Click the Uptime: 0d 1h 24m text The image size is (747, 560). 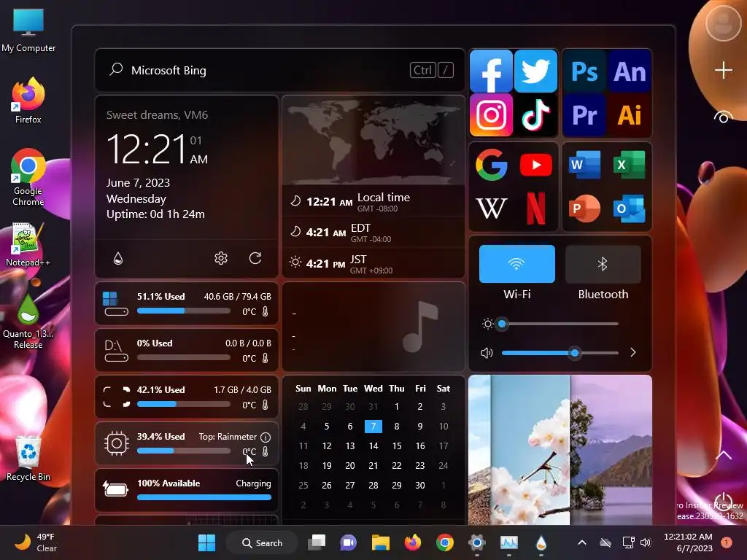pos(156,214)
